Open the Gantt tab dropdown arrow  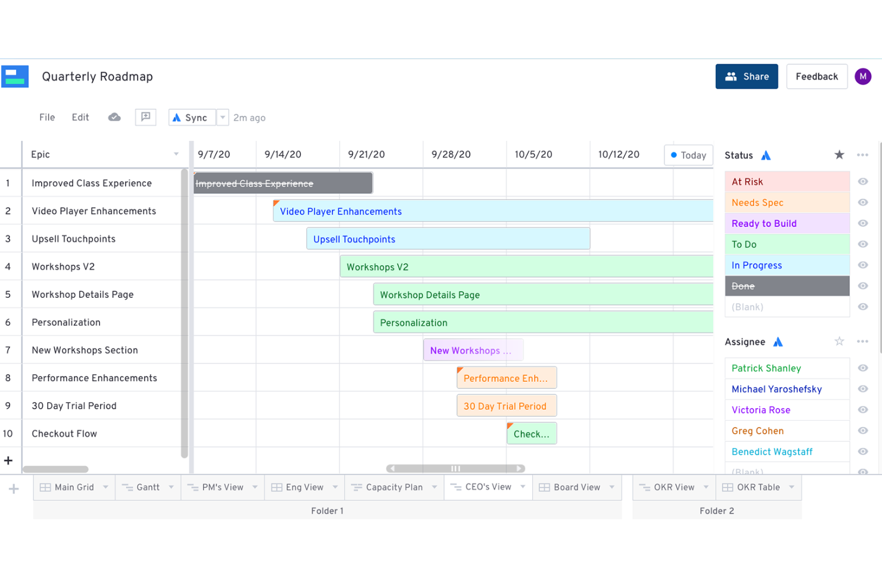point(172,487)
